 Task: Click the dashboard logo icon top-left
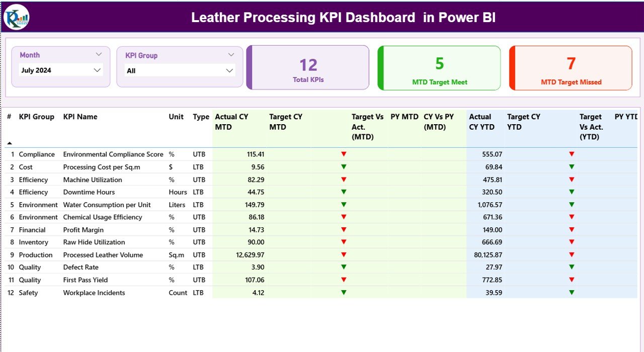[x=16, y=17]
